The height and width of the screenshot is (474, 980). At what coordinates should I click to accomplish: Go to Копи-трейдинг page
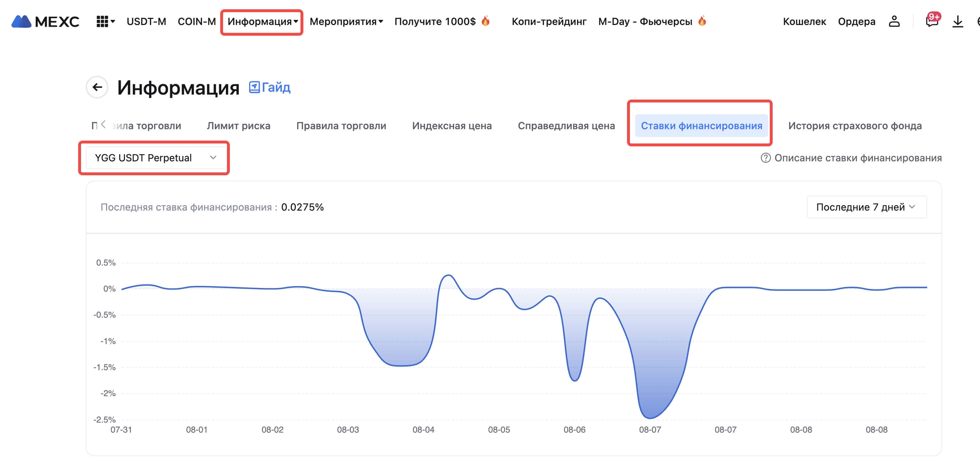tap(549, 22)
